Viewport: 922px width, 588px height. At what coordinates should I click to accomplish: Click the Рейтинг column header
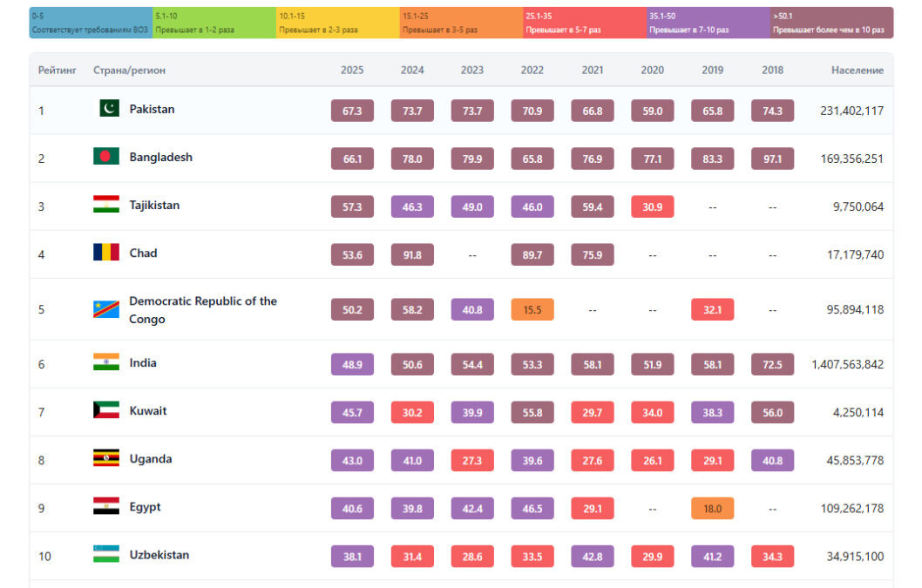point(58,71)
